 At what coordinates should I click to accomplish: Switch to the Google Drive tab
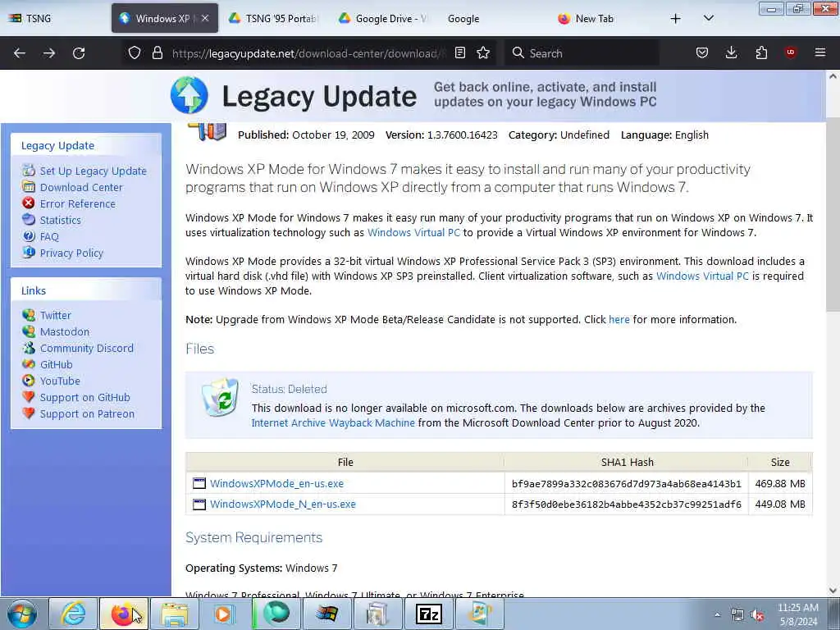pyautogui.click(x=382, y=18)
